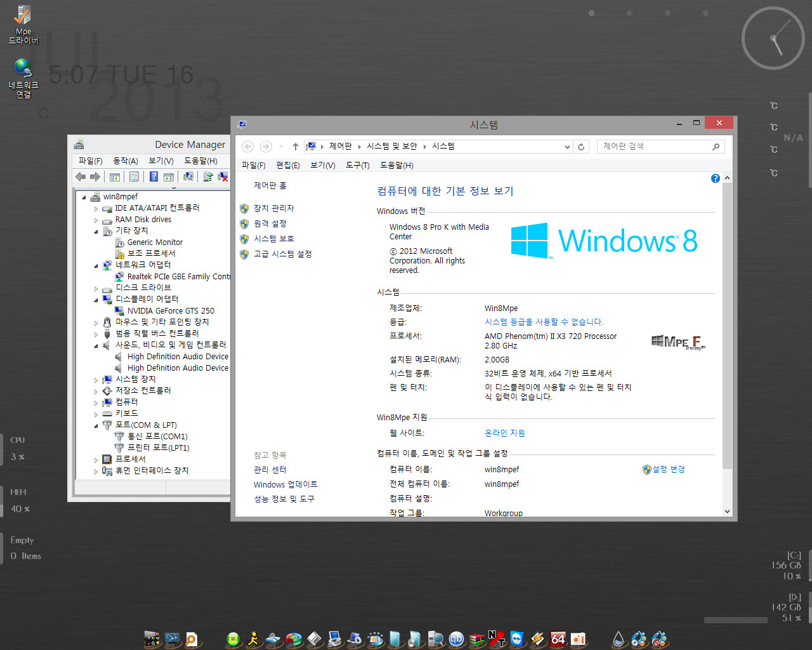
Task: Launch water drop icon in the dock
Action: pyautogui.click(x=619, y=639)
